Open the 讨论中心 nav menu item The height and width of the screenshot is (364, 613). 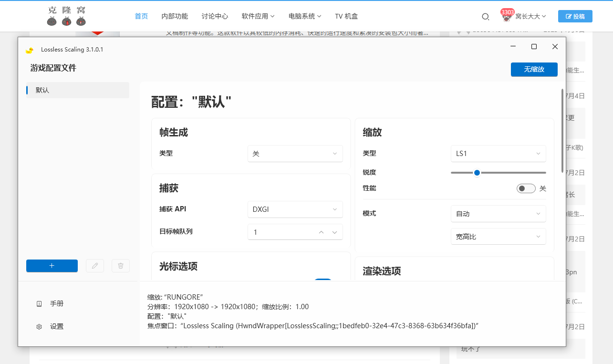point(215,16)
